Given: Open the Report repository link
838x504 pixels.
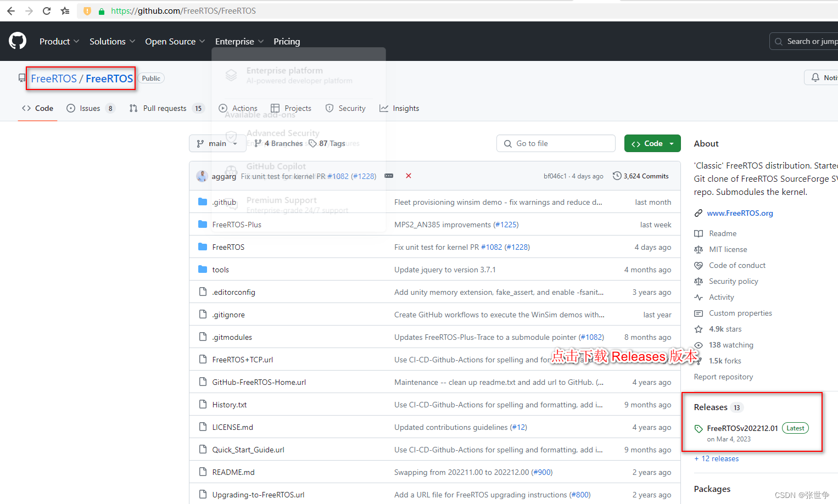Looking at the screenshot, I should pyautogui.click(x=723, y=377).
